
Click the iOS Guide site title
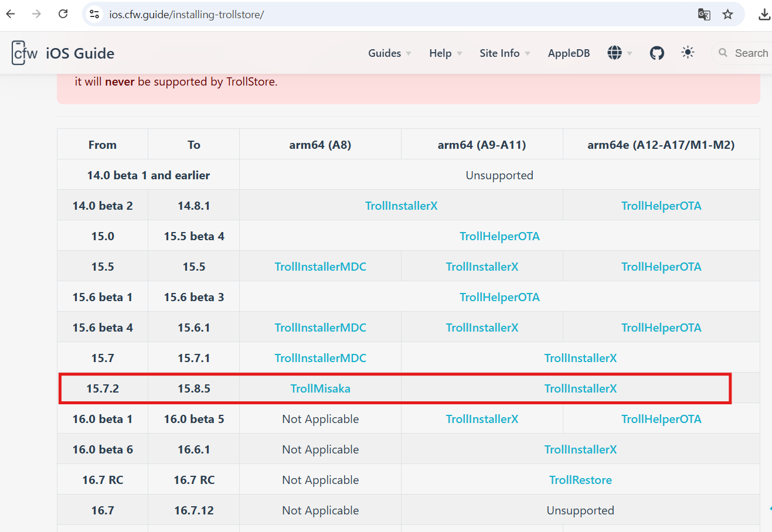[80, 53]
